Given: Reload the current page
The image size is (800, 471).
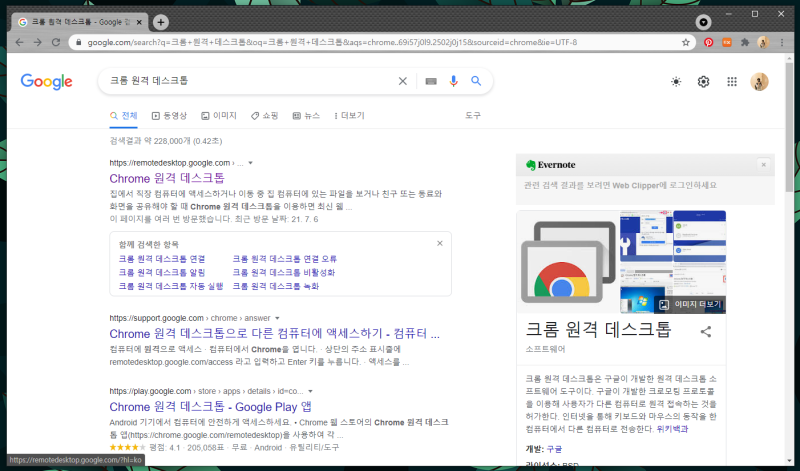Looking at the screenshot, I should pyautogui.click(x=56, y=42).
